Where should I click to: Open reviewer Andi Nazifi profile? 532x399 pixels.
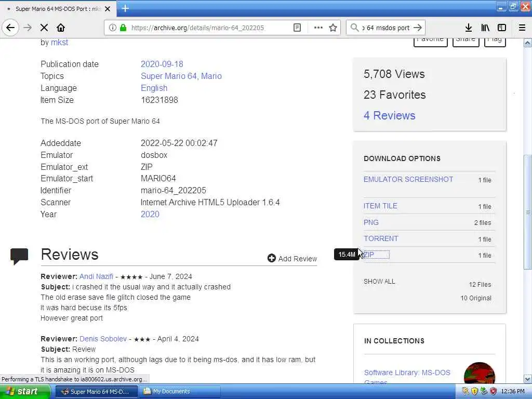click(96, 276)
